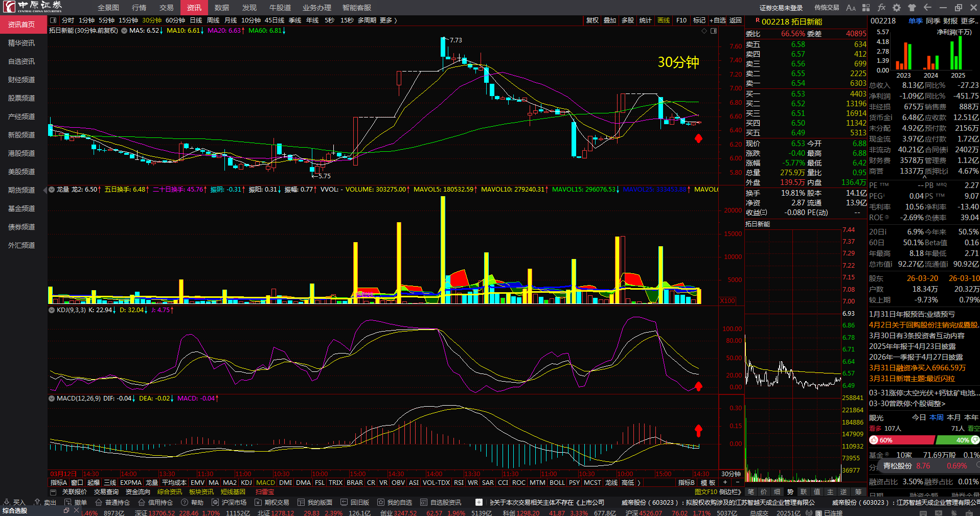Screen dimensions: 980x516
Task: Click the +自选 add to watchlist button
Action: 718,20
